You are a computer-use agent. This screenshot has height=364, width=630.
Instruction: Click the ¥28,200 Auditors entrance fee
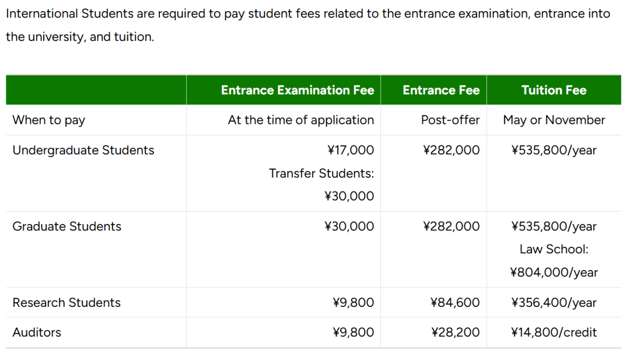click(x=456, y=332)
